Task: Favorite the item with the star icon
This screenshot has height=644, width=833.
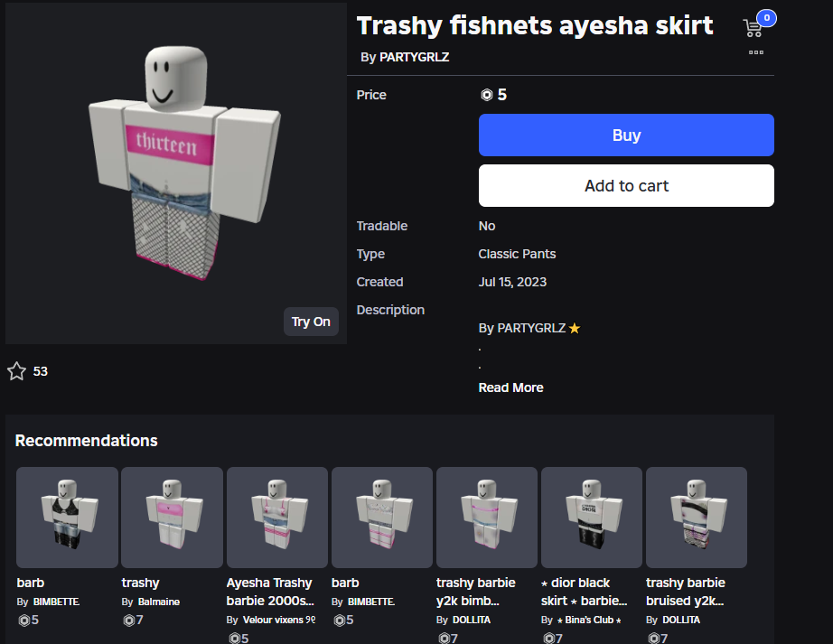Action: pos(16,371)
